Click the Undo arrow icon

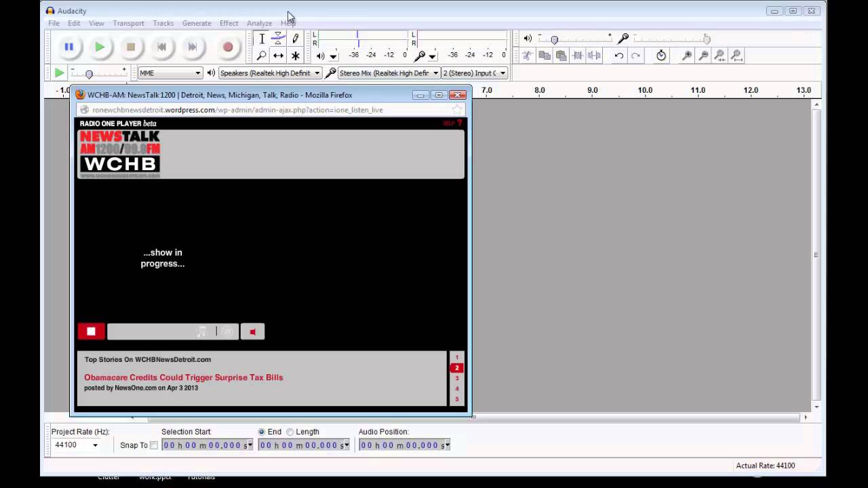coord(619,56)
